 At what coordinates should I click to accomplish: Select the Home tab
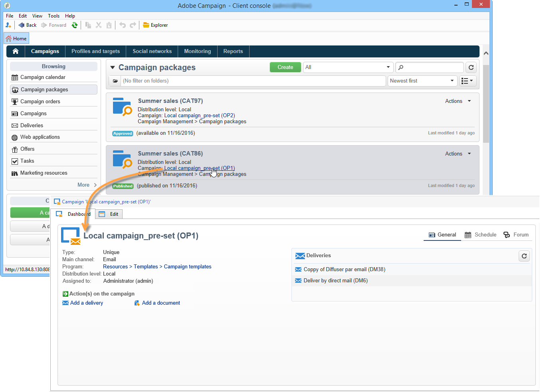tap(16, 39)
